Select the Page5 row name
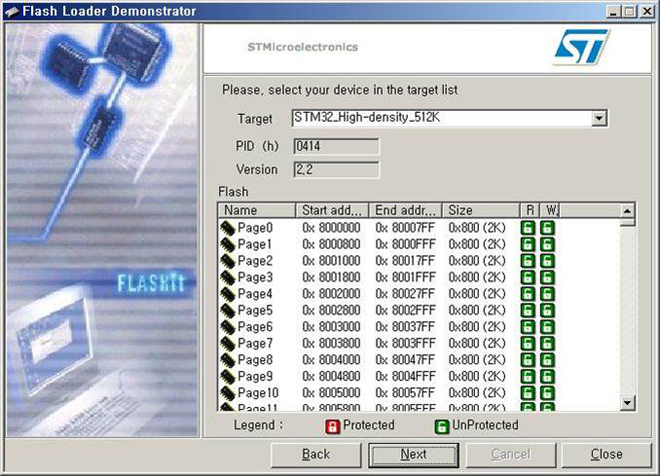The height and width of the screenshot is (476, 660). [x=255, y=310]
